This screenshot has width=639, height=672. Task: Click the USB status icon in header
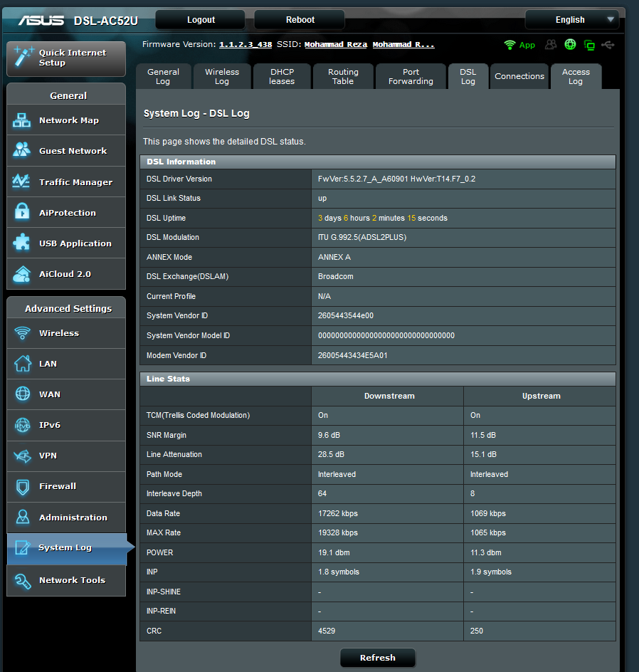[608, 45]
